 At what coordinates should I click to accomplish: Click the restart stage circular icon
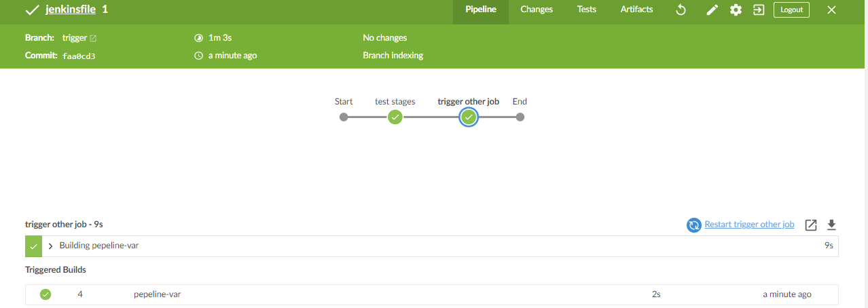click(x=693, y=225)
